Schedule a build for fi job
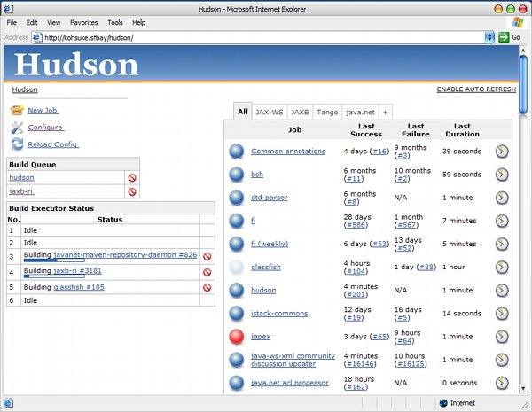The width and height of the screenshot is (532, 412). click(502, 221)
